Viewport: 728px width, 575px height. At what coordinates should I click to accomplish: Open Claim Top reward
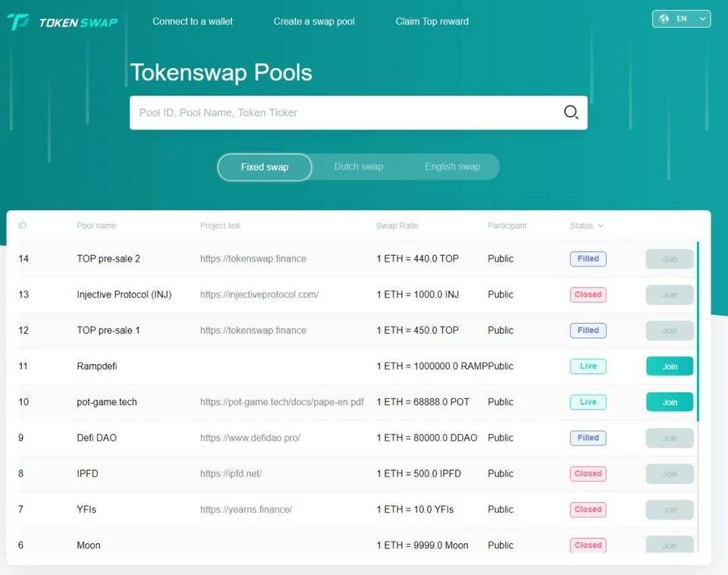(x=431, y=21)
